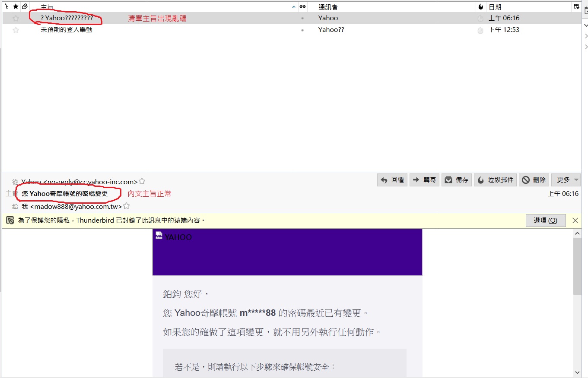Click the greeting line 鉑鈞 您好
The height and width of the screenshot is (378, 588).
(186, 294)
